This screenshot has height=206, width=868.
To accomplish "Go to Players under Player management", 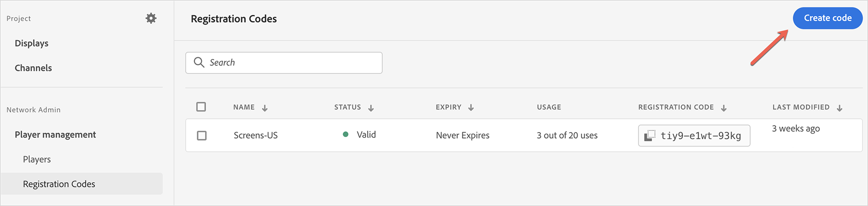I will pyautogui.click(x=37, y=159).
